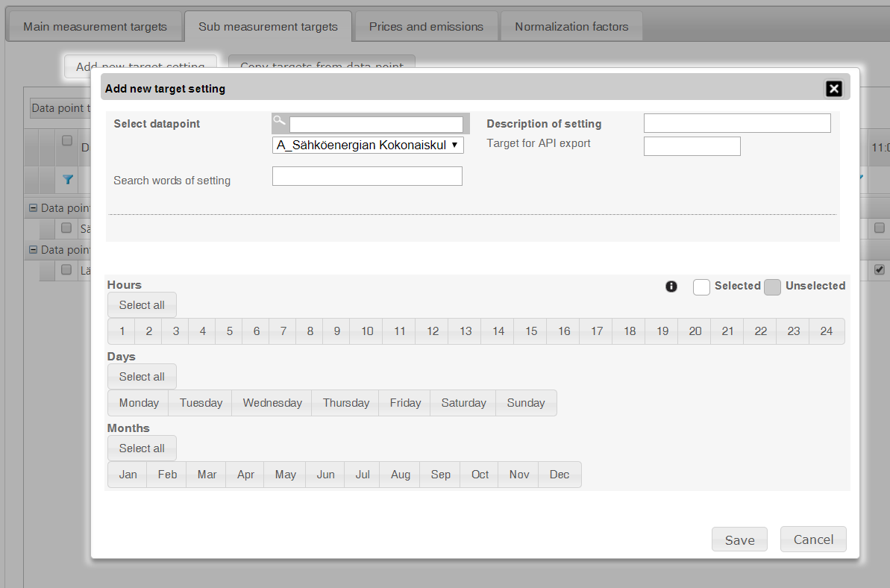Click Select all under Hours
This screenshot has height=588, width=890.
[142, 304]
